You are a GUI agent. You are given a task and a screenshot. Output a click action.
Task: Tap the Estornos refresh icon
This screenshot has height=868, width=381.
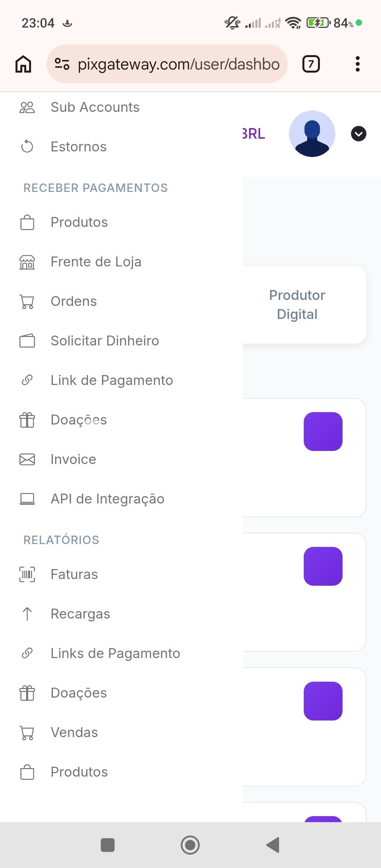tap(27, 146)
